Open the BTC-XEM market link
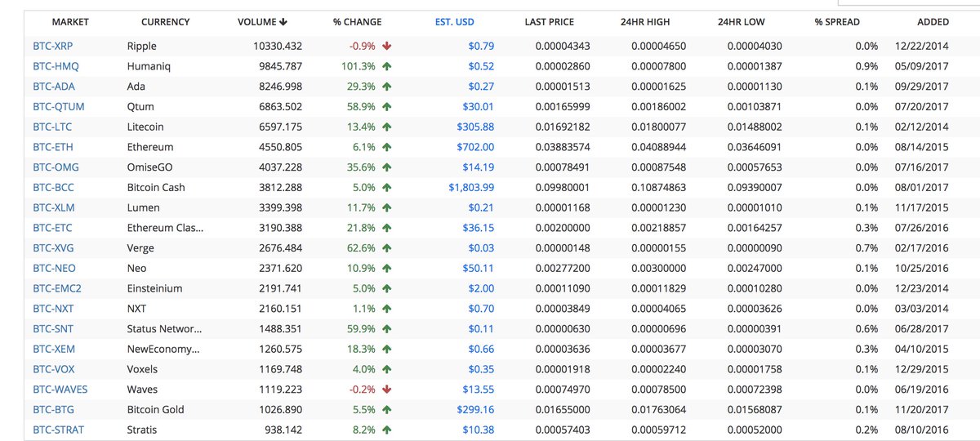Viewport: 980px width, 441px height. pos(54,349)
